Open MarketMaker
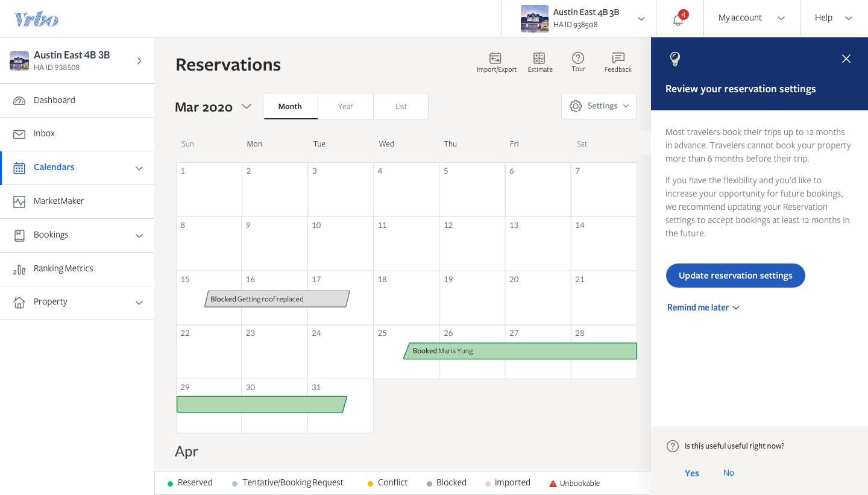868x495 pixels. [x=77, y=201]
